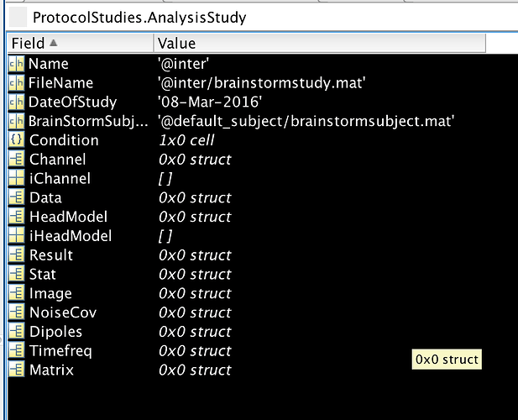
Task: Click the struct icon beside Data
Action: coord(16,198)
